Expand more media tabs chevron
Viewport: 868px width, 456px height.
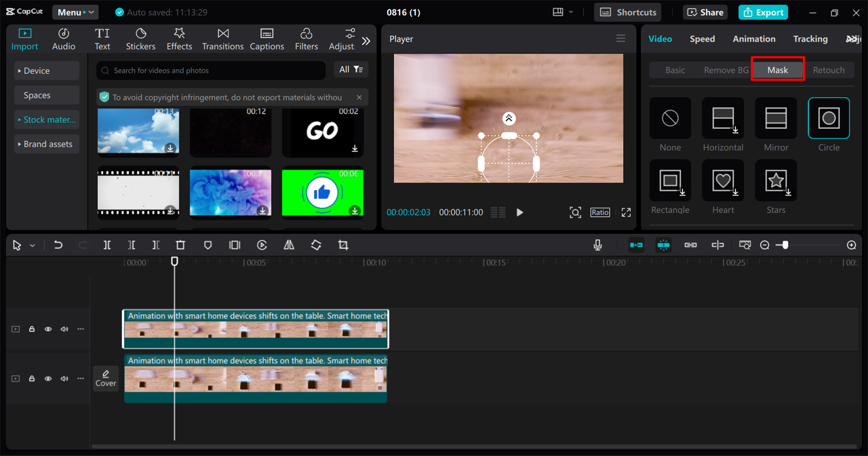(366, 41)
